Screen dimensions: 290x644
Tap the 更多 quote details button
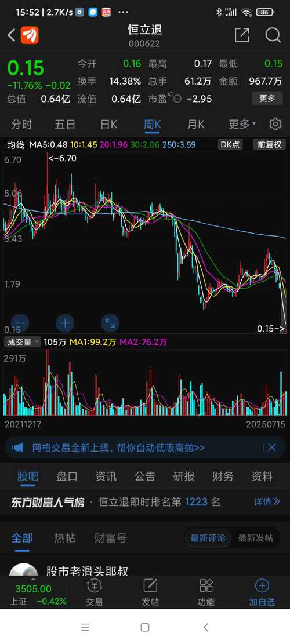267,99
